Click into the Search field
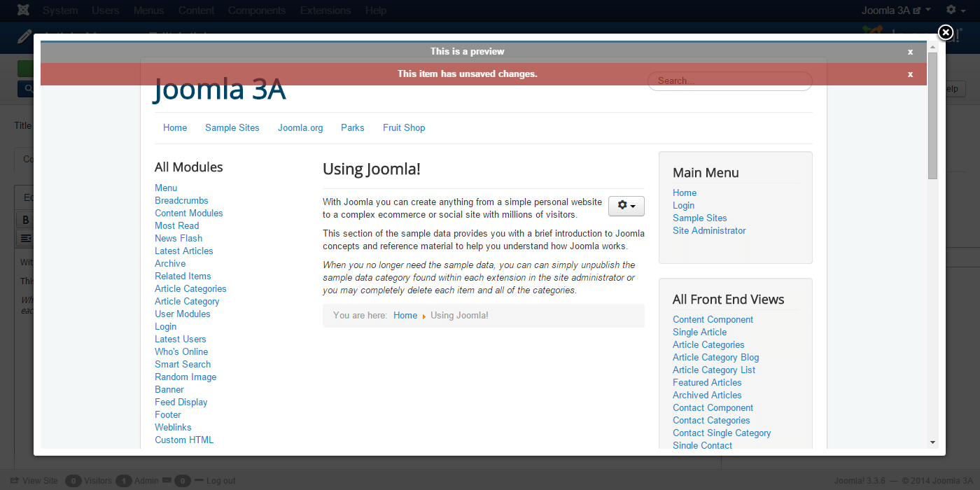980x490 pixels. pos(729,80)
